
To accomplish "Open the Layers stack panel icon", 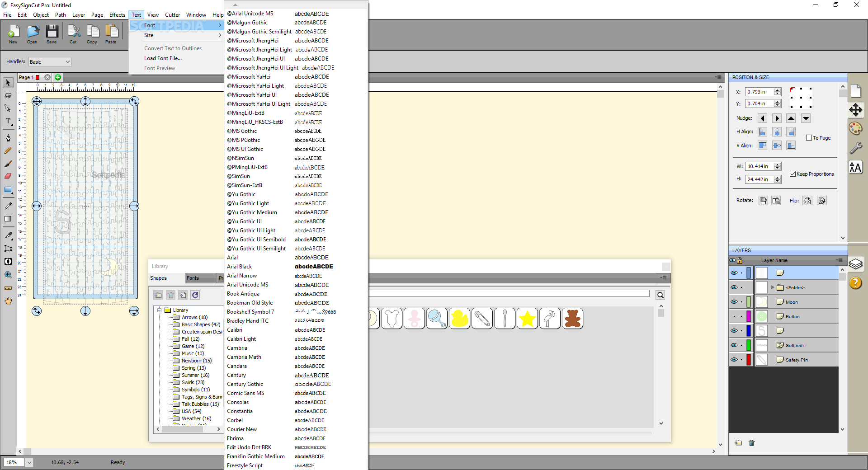I will point(855,264).
